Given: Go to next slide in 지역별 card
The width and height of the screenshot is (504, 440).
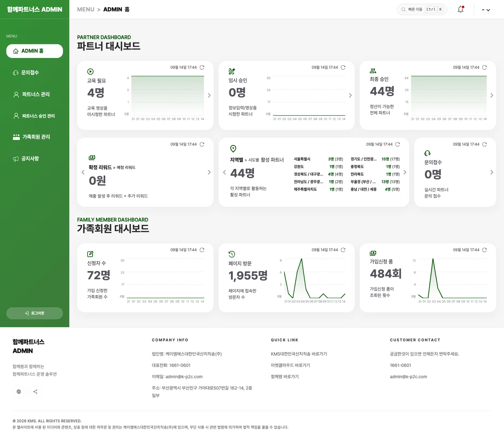Looking at the screenshot, I should pos(405,172).
